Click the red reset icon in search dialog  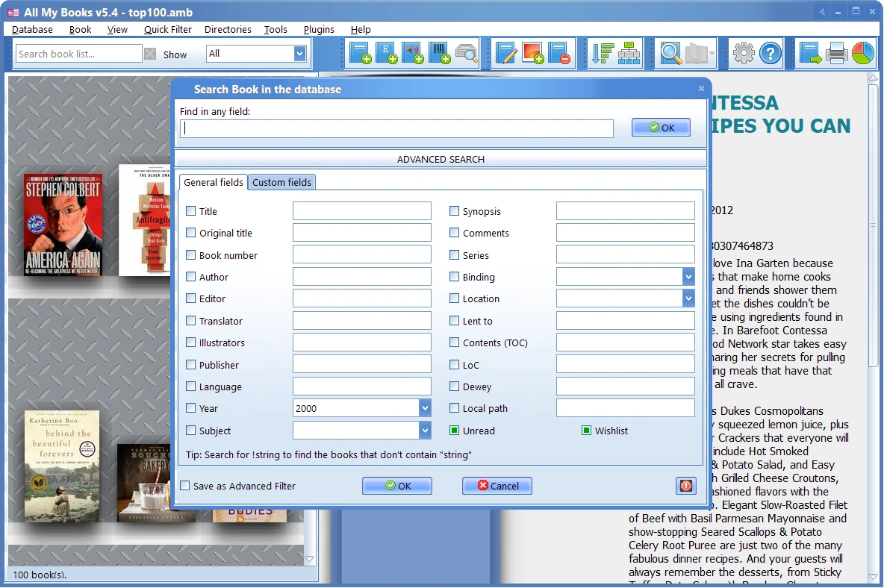click(x=685, y=486)
